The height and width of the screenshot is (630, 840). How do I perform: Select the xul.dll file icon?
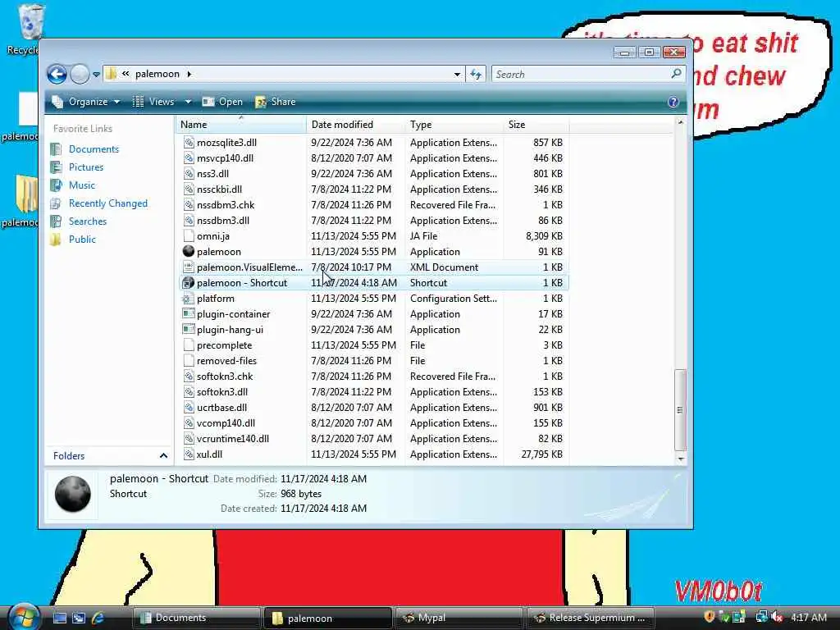[x=189, y=454]
